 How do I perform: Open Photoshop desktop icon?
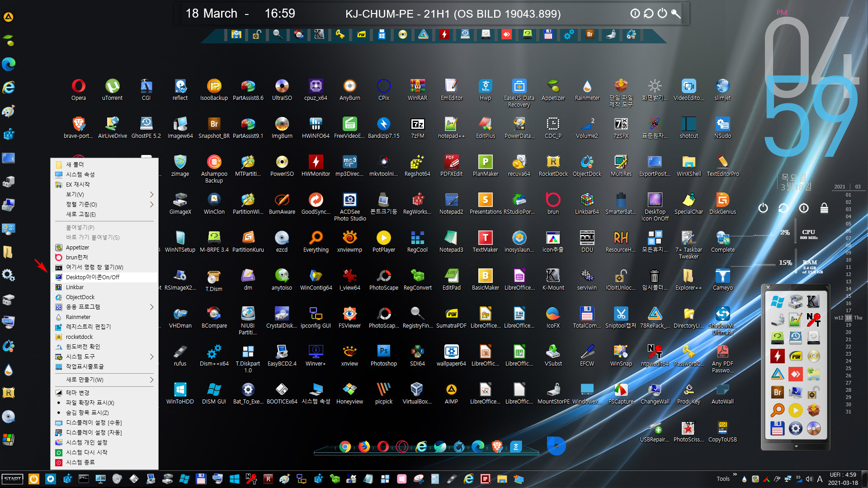pyautogui.click(x=383, y=355)
